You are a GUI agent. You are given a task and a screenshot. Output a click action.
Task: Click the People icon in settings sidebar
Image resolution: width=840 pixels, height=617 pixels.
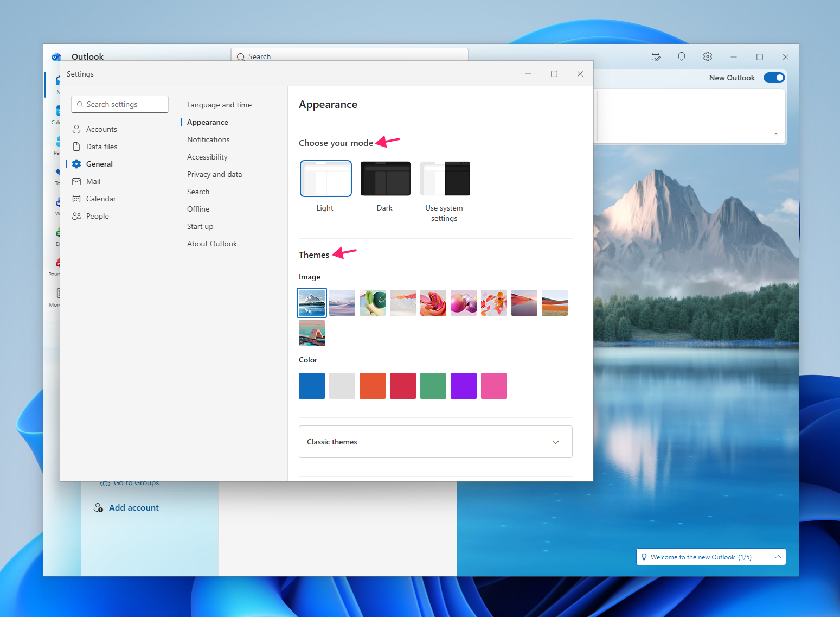76,216
